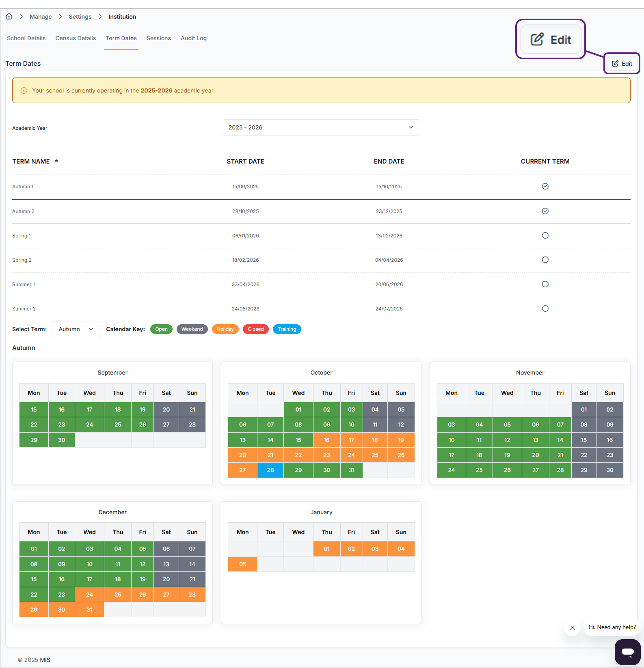This screenshot has width=644, height=668.
Task: Open the Academic Year 2025 - 2026 dropdown
Action: [321, 127]
